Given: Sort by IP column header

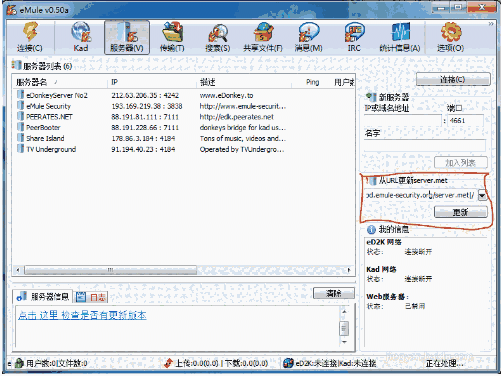Looking at the screenshot, I should pyautogui.click(x=152, y=82).
